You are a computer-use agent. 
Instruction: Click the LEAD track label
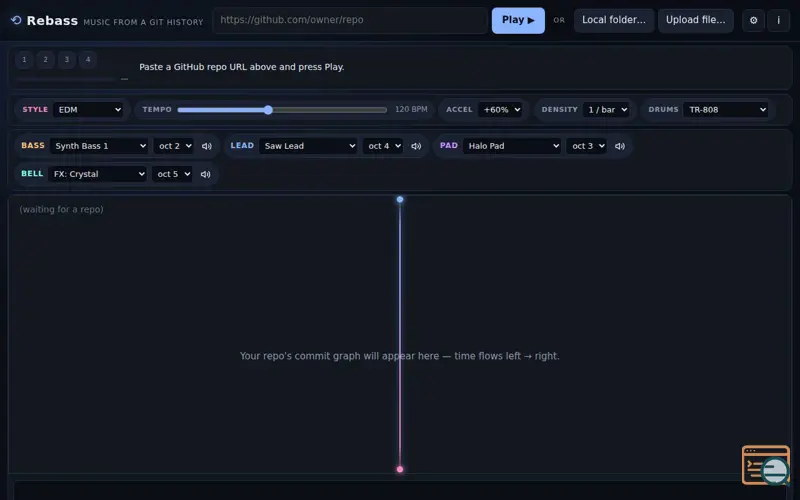point(242,145)
